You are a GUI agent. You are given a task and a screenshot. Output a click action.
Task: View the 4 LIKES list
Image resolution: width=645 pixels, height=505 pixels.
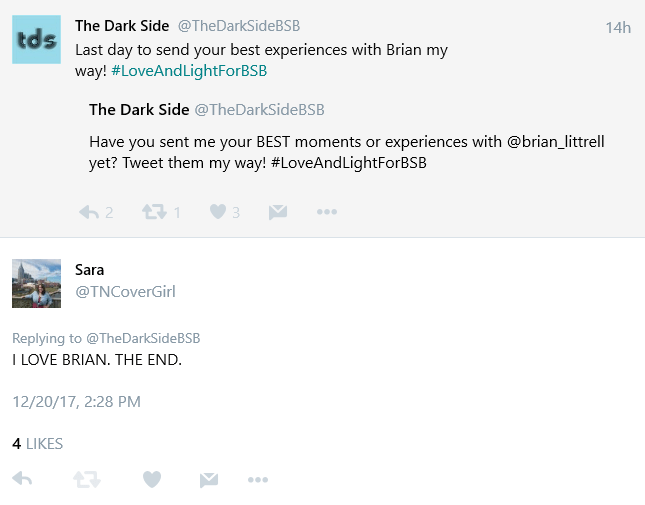tap(37, 443)
